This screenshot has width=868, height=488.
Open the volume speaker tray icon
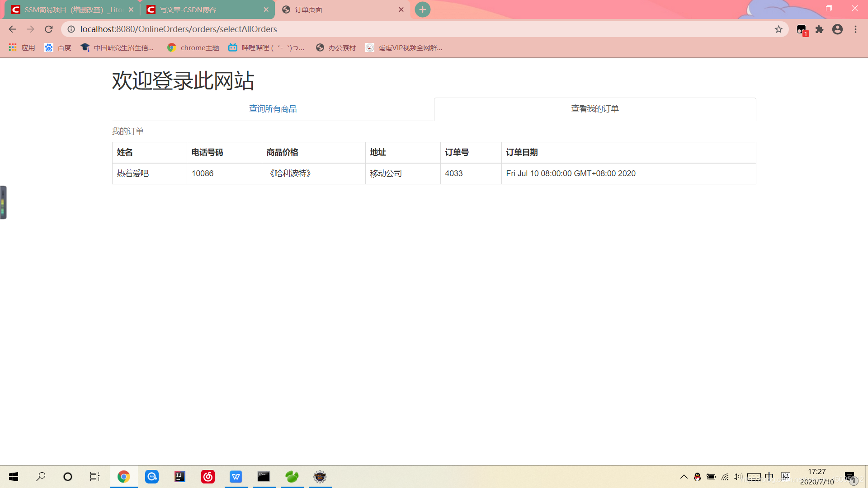point(738,477)
